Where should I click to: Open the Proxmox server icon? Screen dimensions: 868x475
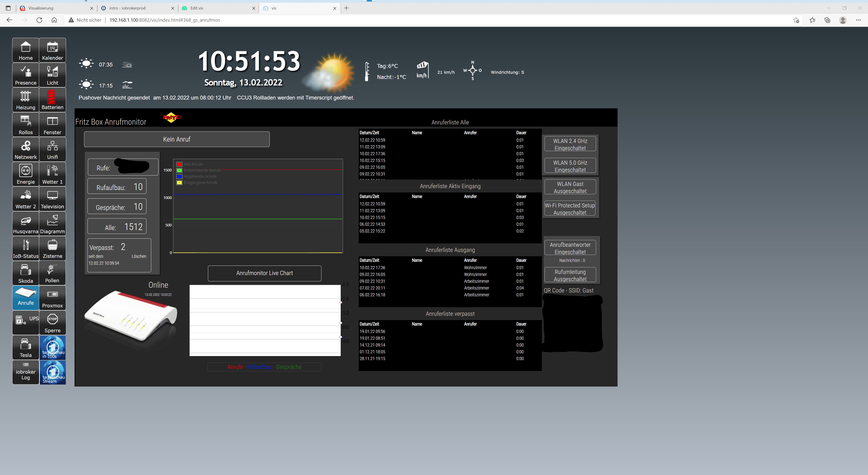[52, 298]
